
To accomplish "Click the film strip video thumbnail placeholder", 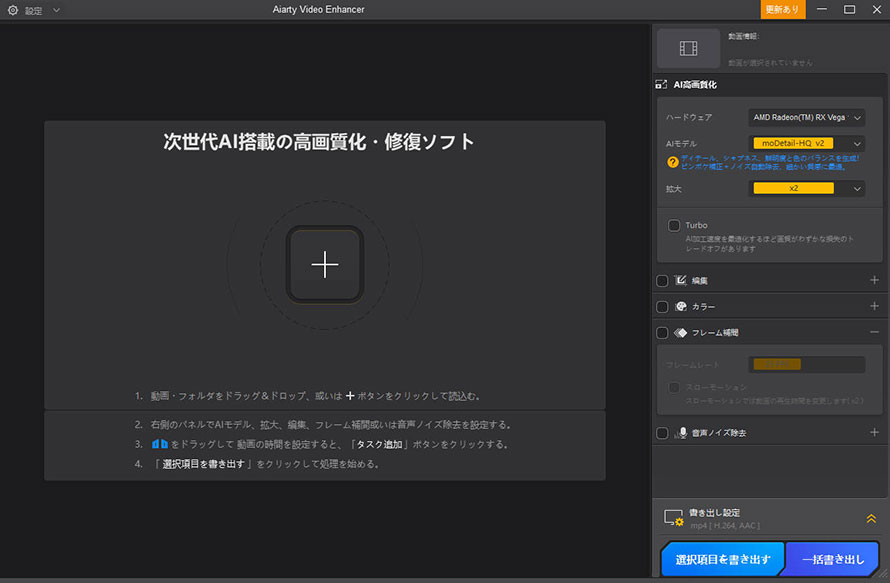I will (x=688, y=48).
